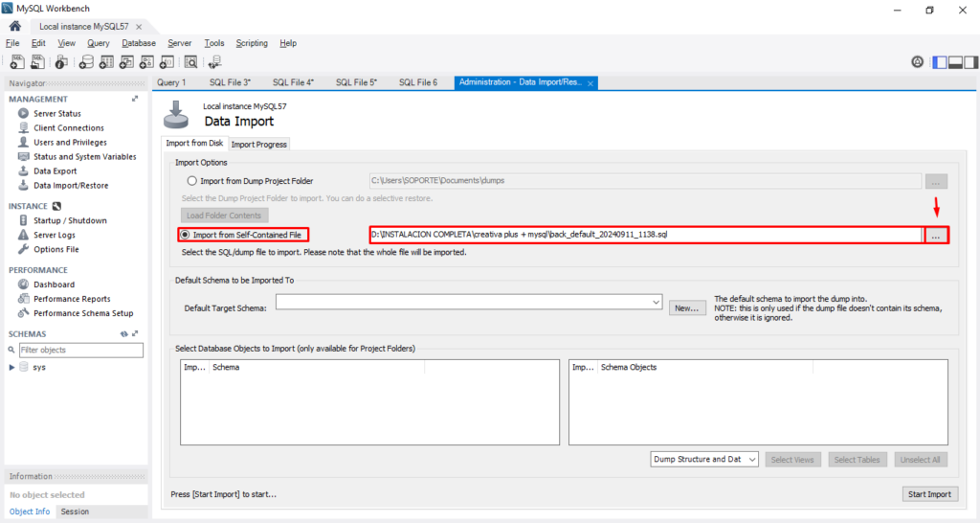The image size is (980, 523).
Task: Switch to SQL File 5 tab
Action: coord(356,82)
